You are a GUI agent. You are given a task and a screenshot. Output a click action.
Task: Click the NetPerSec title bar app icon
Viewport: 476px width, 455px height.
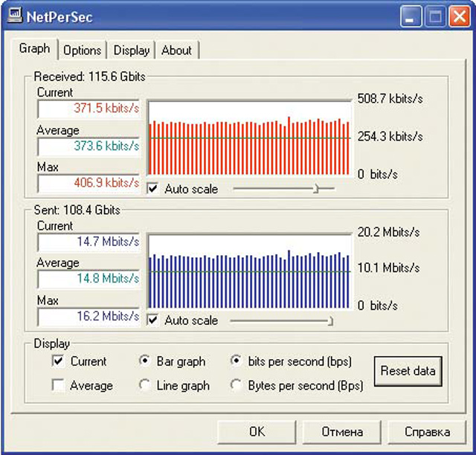tap(15, 16)
